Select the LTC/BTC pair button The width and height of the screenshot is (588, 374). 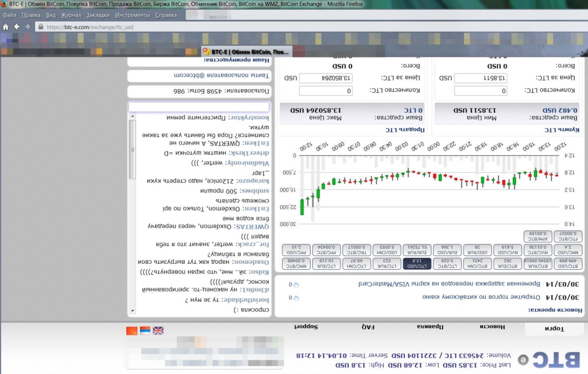[447, 263]
